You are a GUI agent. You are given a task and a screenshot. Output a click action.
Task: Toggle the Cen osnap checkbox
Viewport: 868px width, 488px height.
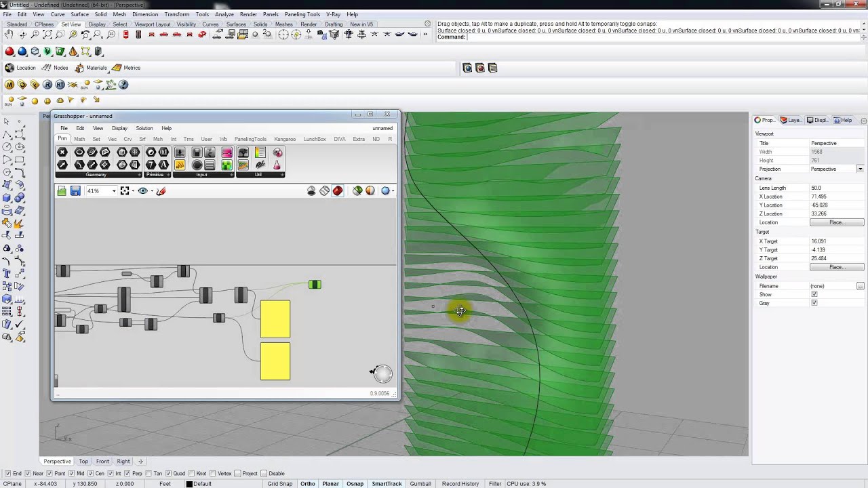click(x=91, y=474)
